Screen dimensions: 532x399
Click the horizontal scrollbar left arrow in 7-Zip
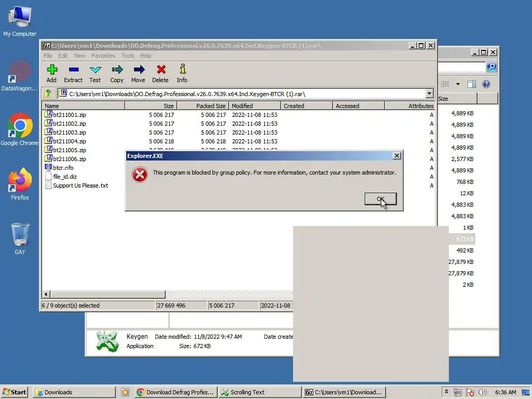(46, 294)
